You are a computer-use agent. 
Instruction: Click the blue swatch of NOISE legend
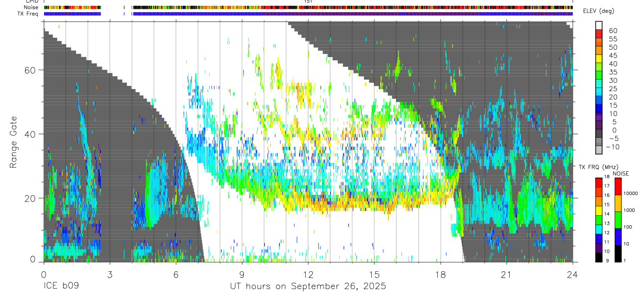coord(619,237)
